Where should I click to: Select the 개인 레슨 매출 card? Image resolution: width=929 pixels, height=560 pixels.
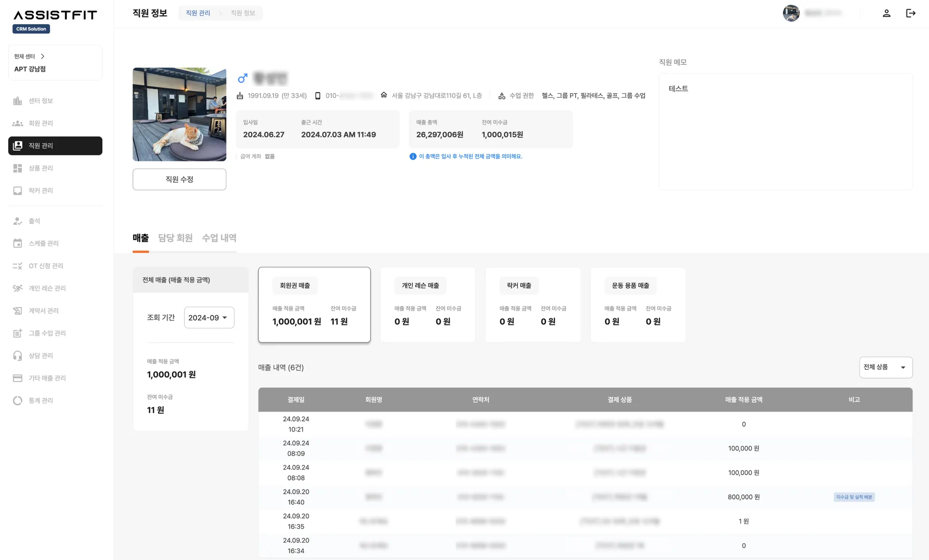click(x=427, y=304)
